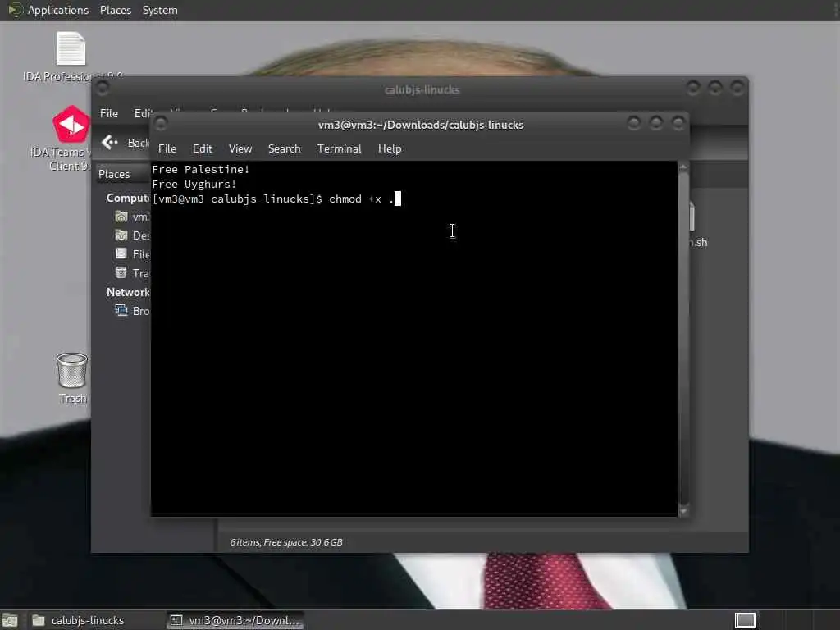Click the status bar '6 items, Free space' text
The image size is (840, 630).
(x=286, y=542)
